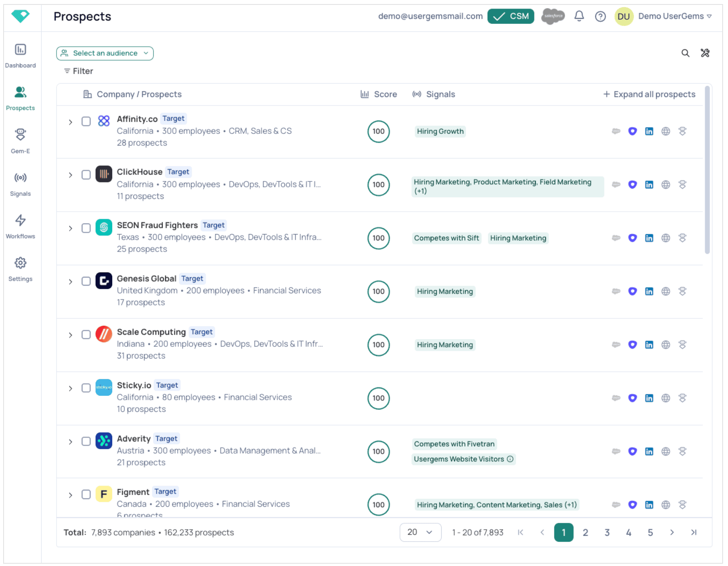Open Workflows from the sidebar

20,227
